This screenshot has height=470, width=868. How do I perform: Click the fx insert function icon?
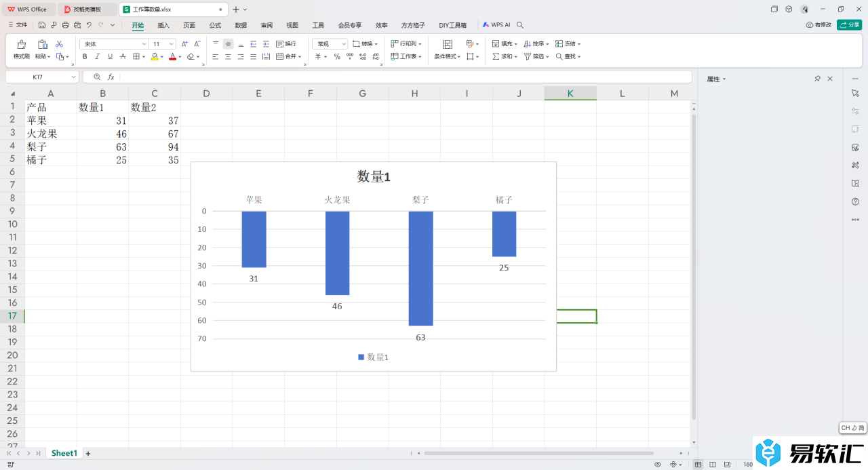[111, 77]
